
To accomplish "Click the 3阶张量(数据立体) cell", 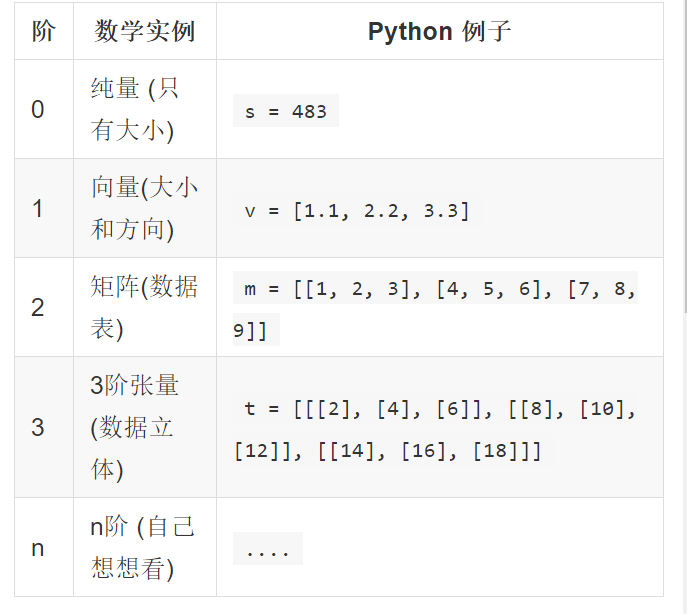I will [x=134, y=427].
